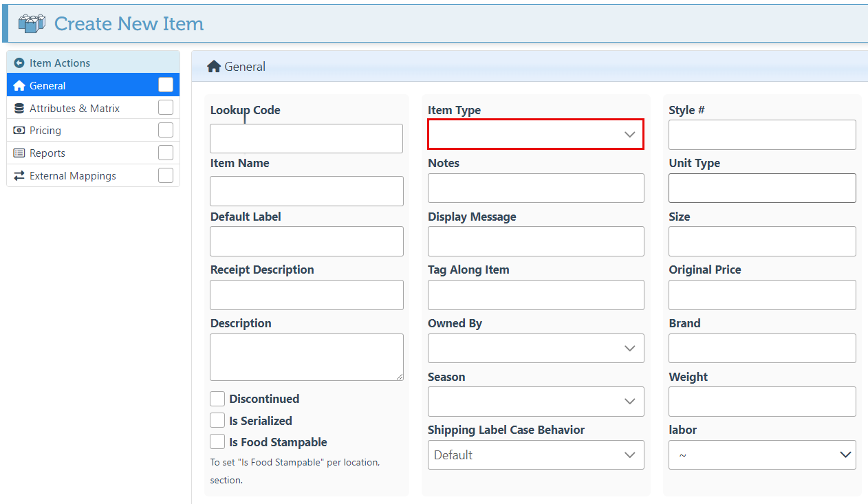Screen dimensions: 868x504
Task: Click the money icon beside Pricing
Action: coord(19,131)
